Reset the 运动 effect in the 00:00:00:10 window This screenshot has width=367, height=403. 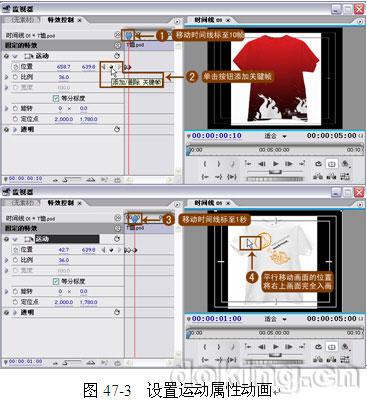click(117, 56)
